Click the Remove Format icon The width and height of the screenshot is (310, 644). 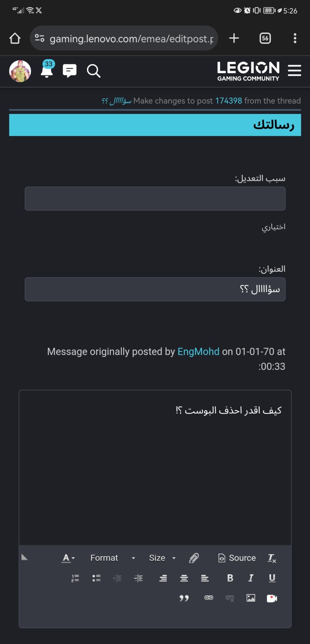point(271,558)
